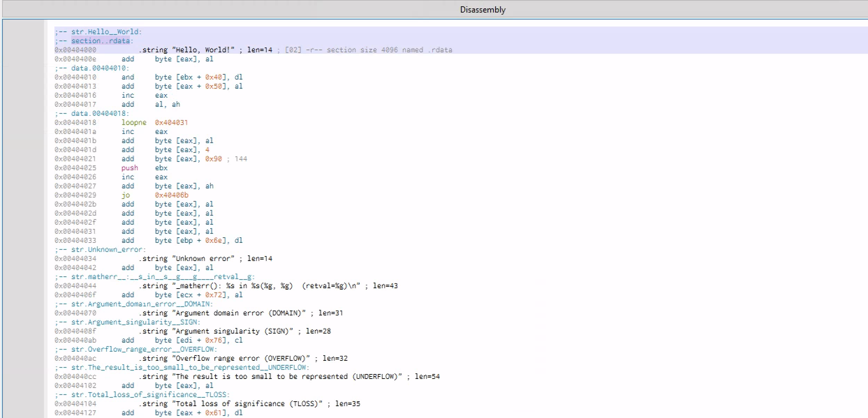
Task: Click the jo mnemonic at 0x00404029
Action: pyautogui.click(x=126, y=195)
